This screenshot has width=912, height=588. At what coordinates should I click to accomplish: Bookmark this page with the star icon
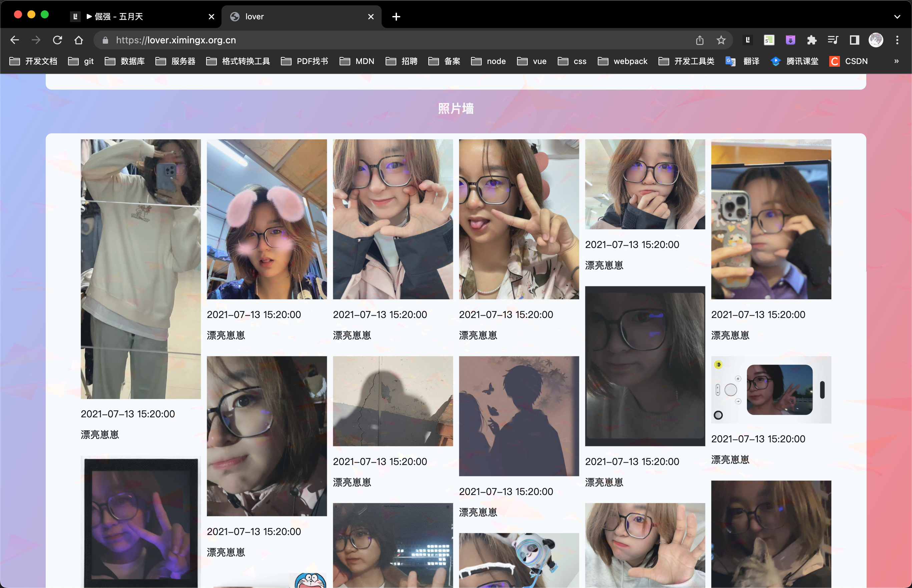tap(721, 40)
